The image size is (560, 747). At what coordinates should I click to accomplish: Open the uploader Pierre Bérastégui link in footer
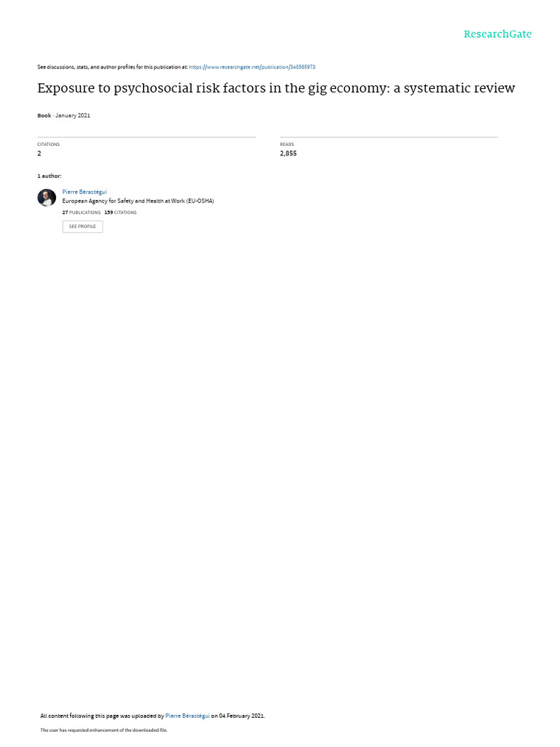click(187, 716)
